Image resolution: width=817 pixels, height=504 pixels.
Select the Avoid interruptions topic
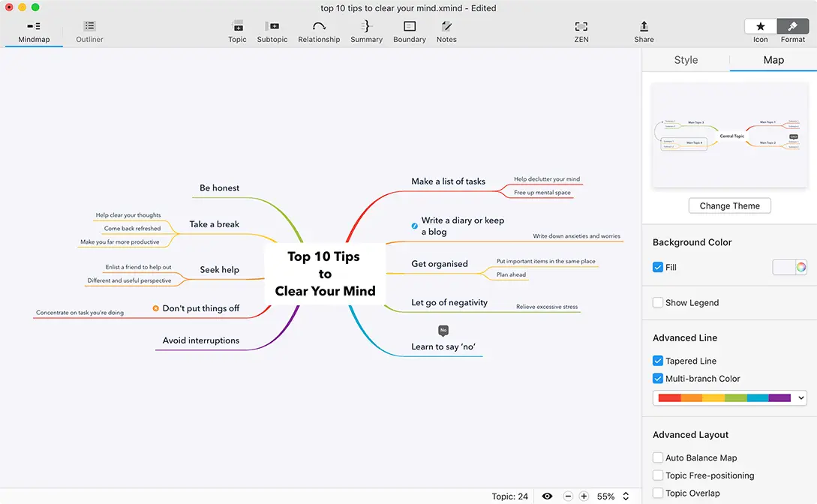pos(200,340)
